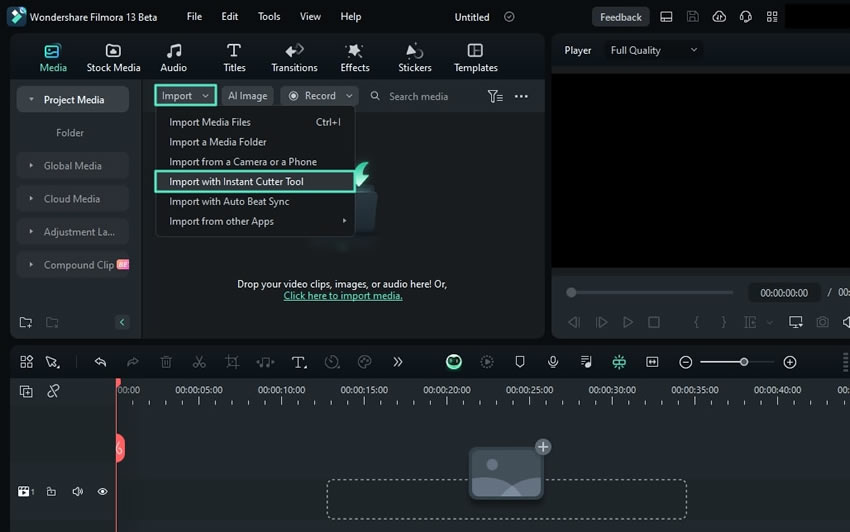Expand the Compound Clip item

click(x=31, y=265)
